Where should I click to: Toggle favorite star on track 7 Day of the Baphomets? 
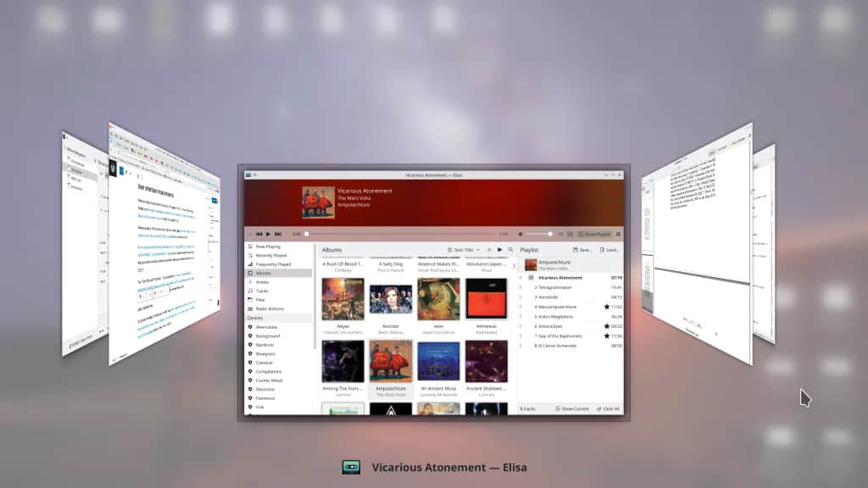tap(607, 335)
